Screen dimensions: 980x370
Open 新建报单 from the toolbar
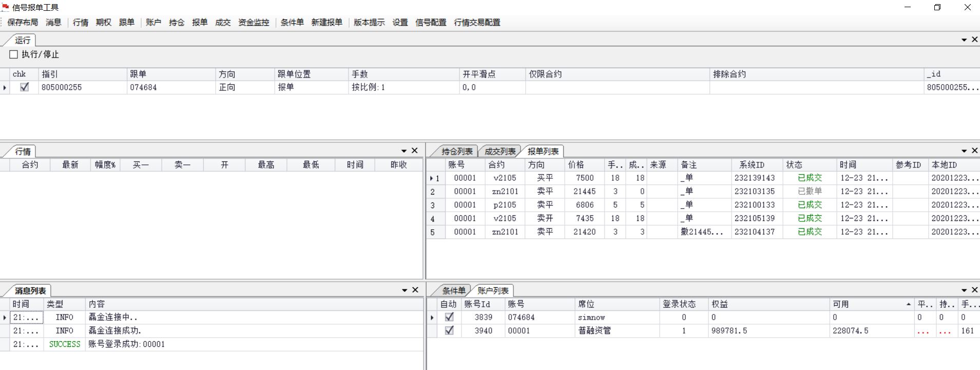(326, 22)
